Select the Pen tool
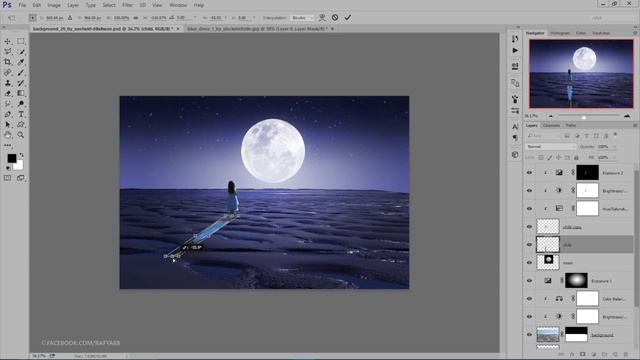640x360 pixels. (8, 114)
